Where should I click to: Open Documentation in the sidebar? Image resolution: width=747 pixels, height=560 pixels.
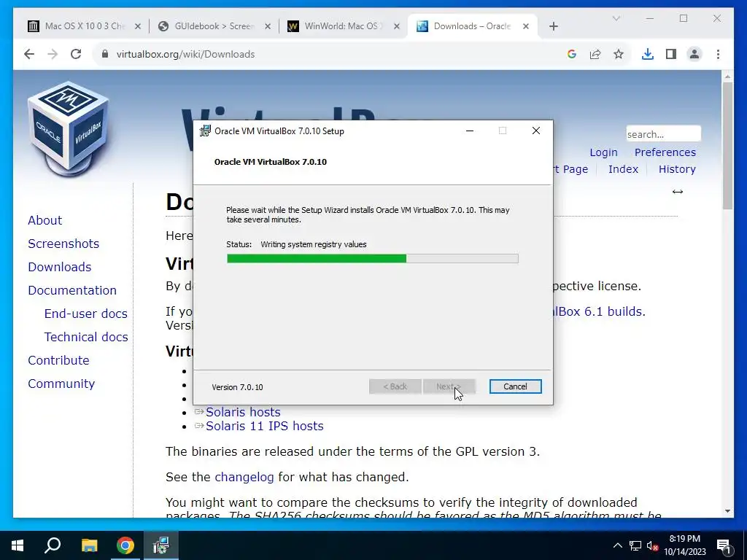(72, 290)
